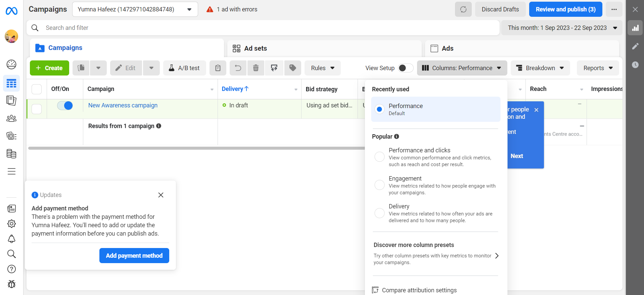644x295 pixels.
Task: Switch to the Campaigns tab
Action: [127, 48]
